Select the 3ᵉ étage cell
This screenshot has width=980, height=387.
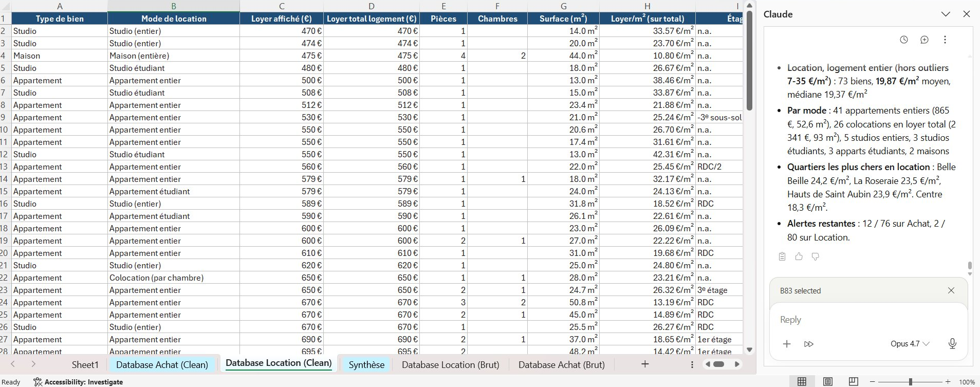coord(719,290)
